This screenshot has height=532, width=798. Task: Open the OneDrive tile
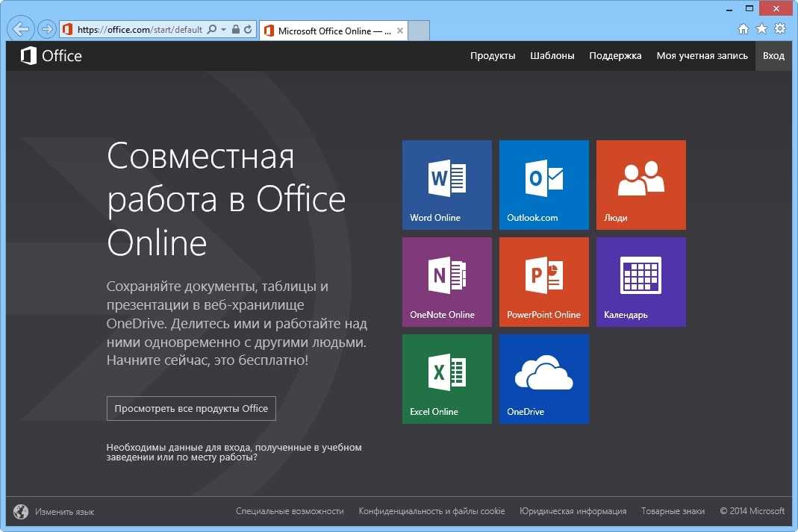click(543, 379)
